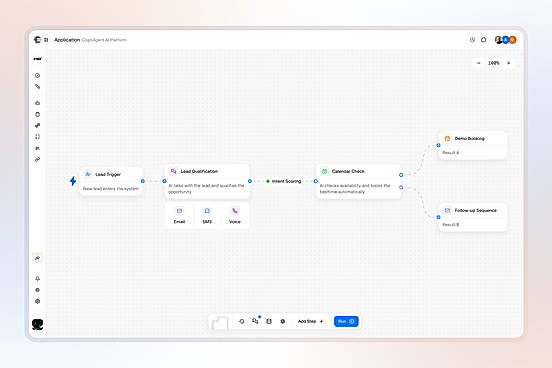Click the Intent Scoring connection label
This screenshot has width=552, height=368.
click(x=284, y=181)
